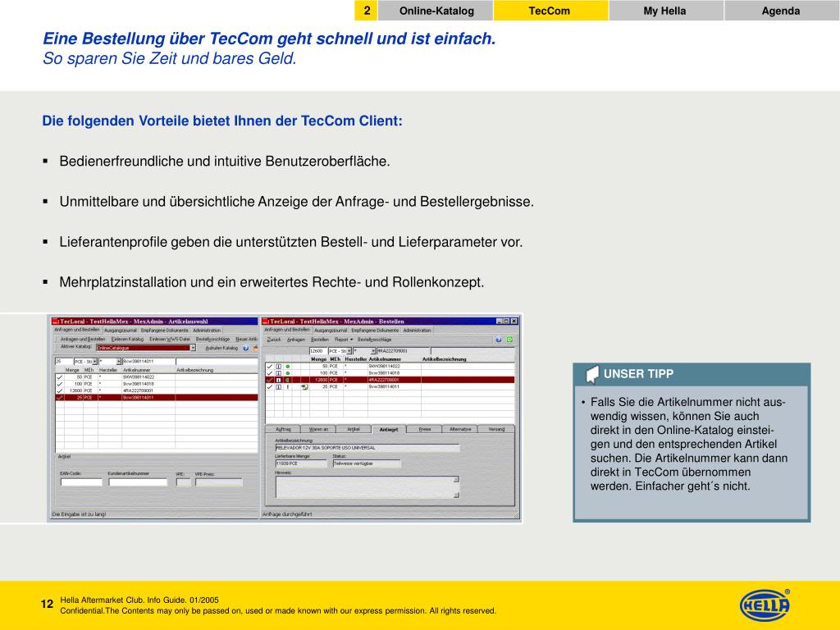Click exclamation mark icon in Bestellen 25 PCE row
The height and width of the screenshot is (630, 840).
[x=288, y=387]
